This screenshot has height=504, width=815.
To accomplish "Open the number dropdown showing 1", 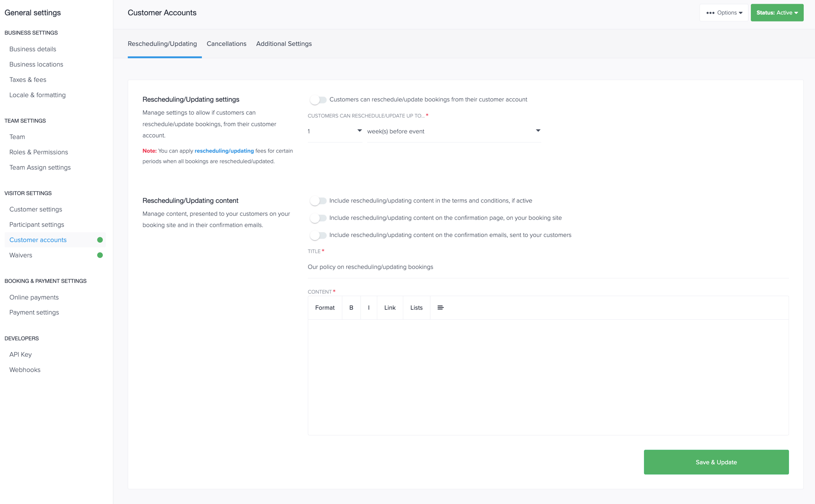I will pyautogui.click(x=335, y=131).
